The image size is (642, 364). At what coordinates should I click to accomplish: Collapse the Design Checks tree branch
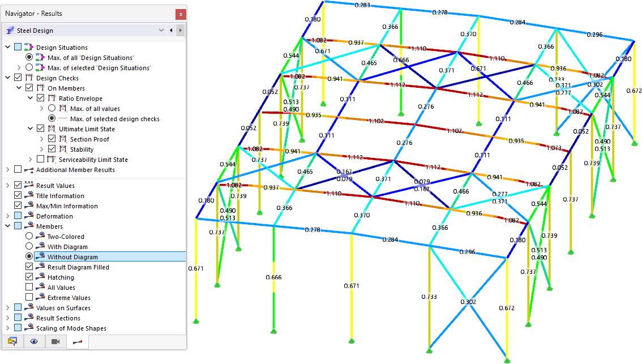coord(6,78)
